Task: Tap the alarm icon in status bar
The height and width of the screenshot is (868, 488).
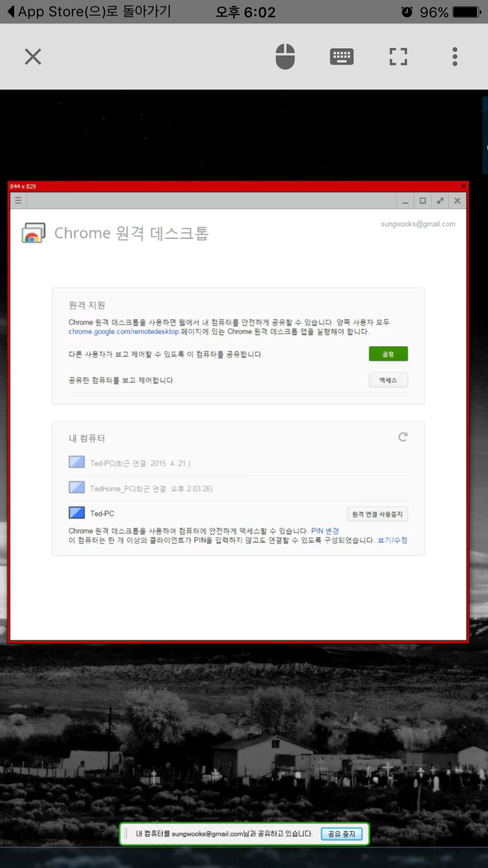Action: tap(407, 12)
